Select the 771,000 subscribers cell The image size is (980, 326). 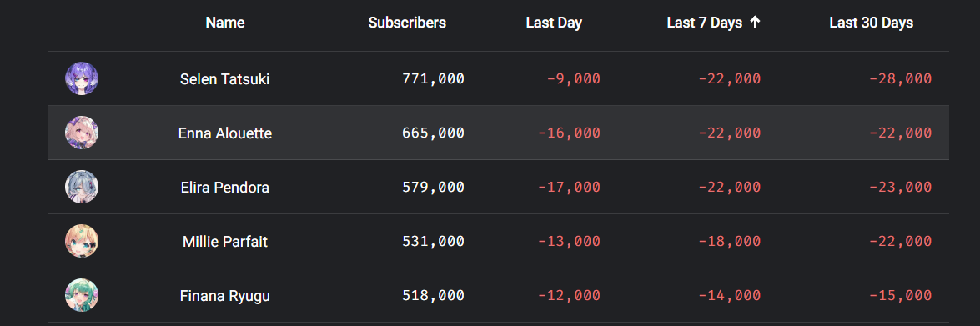433,78
